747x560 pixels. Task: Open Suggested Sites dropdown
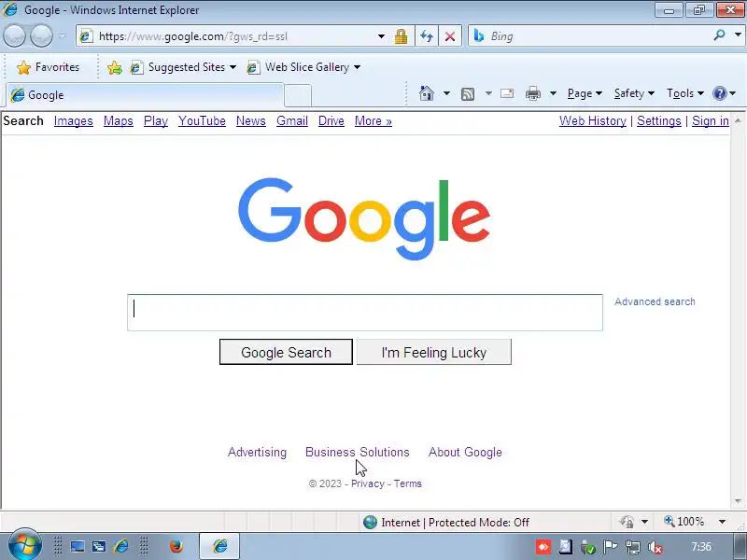click(x=184, y=67)
